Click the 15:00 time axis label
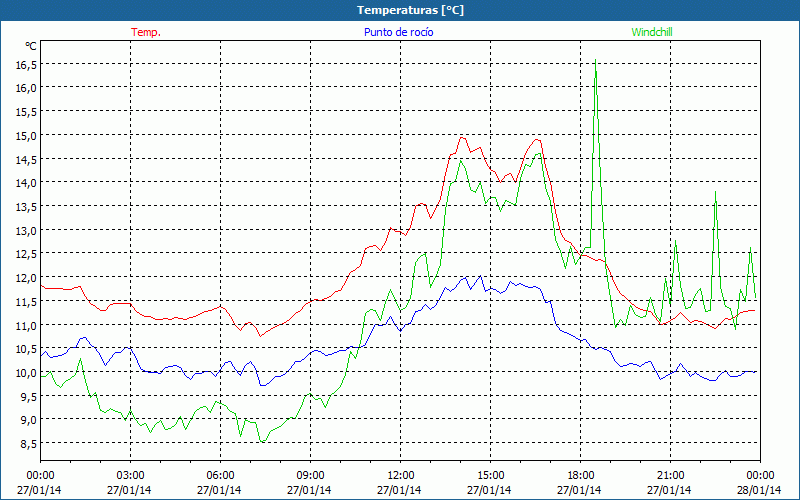Viewport: 800px width, 500px height. click(x=490, y=476)
